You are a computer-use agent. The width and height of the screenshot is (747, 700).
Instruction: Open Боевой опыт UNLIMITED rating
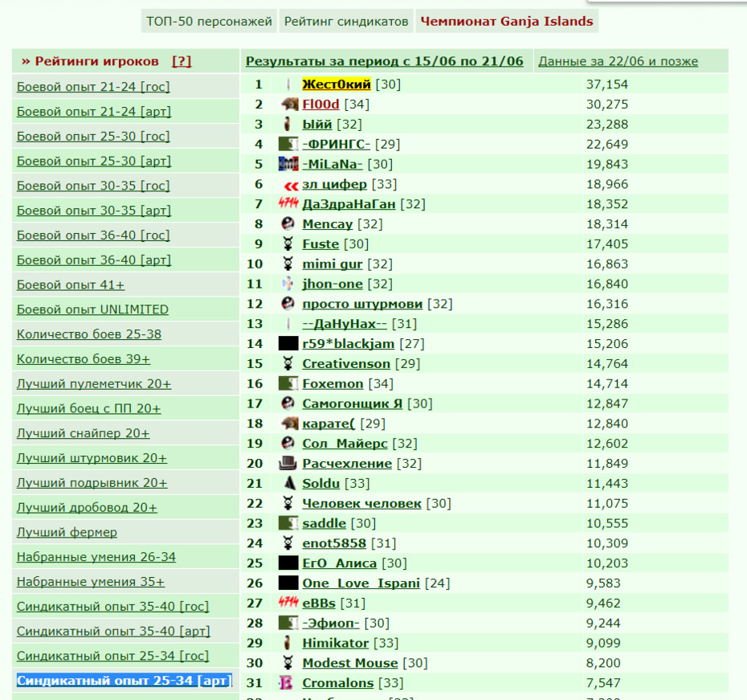click(x=92, y=309)
